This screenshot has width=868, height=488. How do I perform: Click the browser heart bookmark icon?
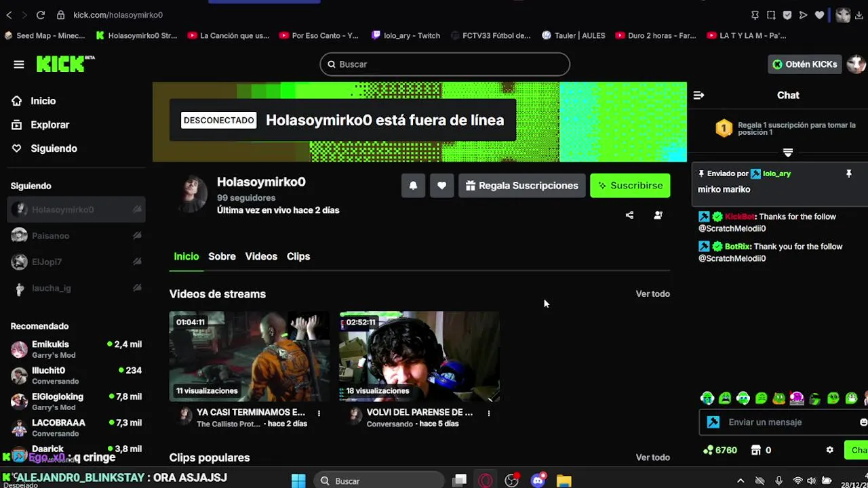tap(820, 15)
